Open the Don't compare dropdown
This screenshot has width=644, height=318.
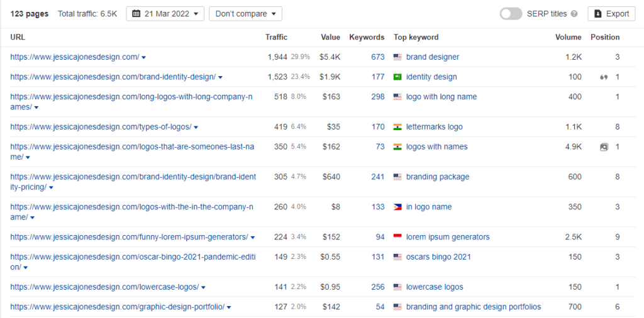(x=246, y=14)
